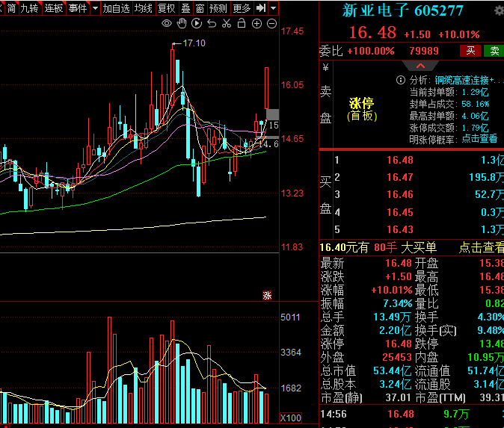Screen dimensions: 504x428
Task: Open the 预测 forecast tool
Action: point(218,8)
